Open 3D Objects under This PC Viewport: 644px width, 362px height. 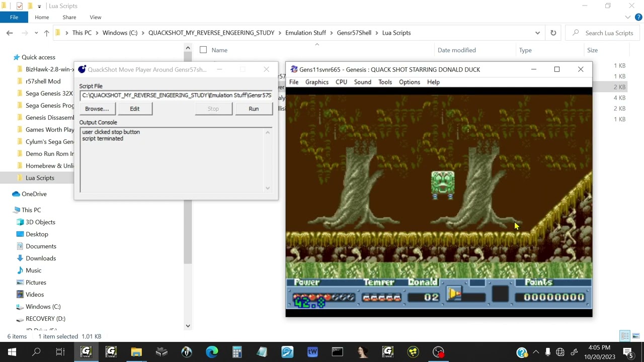(40, 222)
